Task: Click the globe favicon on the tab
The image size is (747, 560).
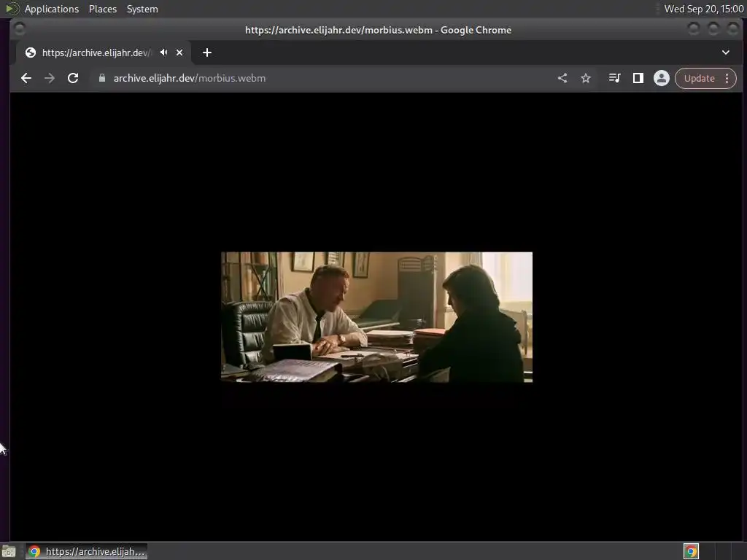Action: [x=31, y=52]
